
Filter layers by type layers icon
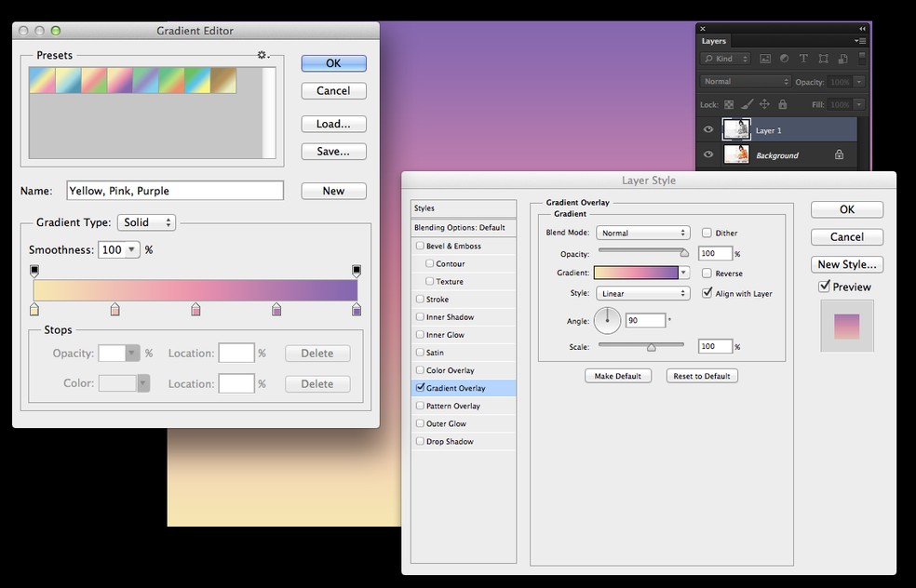point(803,59)
